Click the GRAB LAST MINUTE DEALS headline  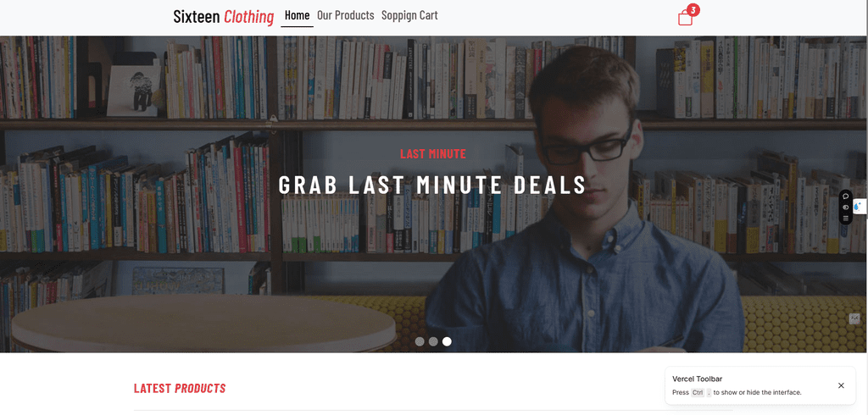point(431,185)
